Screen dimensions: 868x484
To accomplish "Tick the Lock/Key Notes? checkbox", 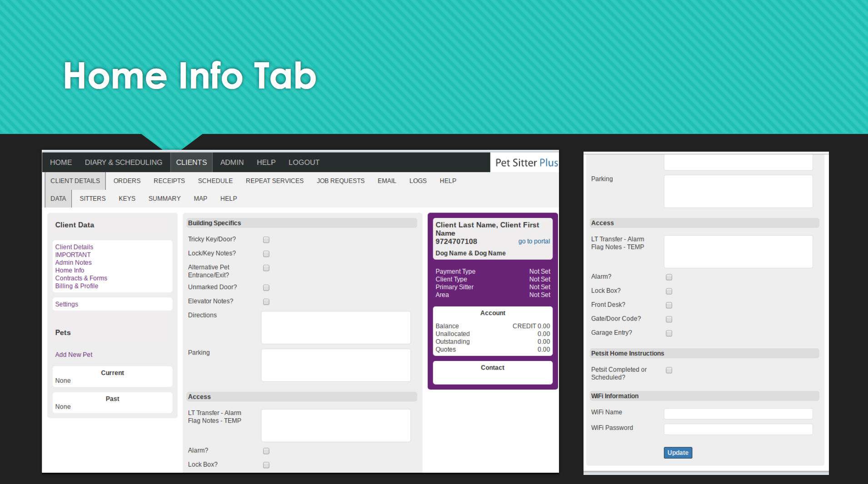I will point(266,254).
